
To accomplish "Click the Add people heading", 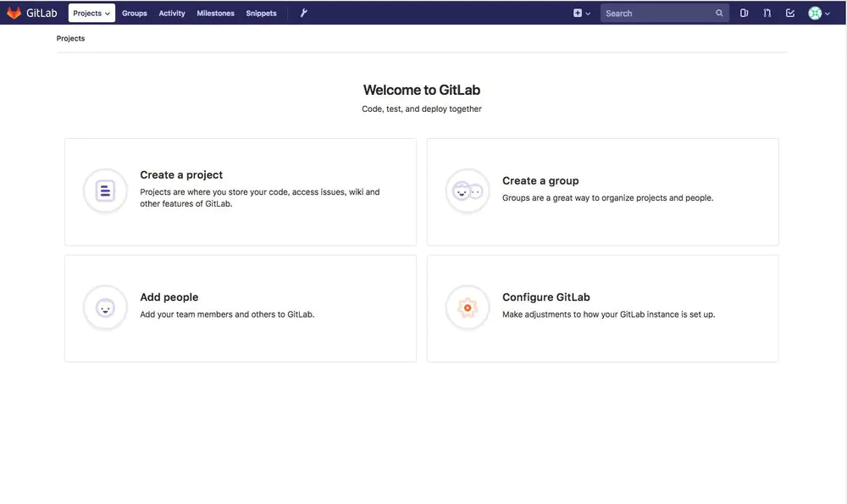I will point(169,297).
